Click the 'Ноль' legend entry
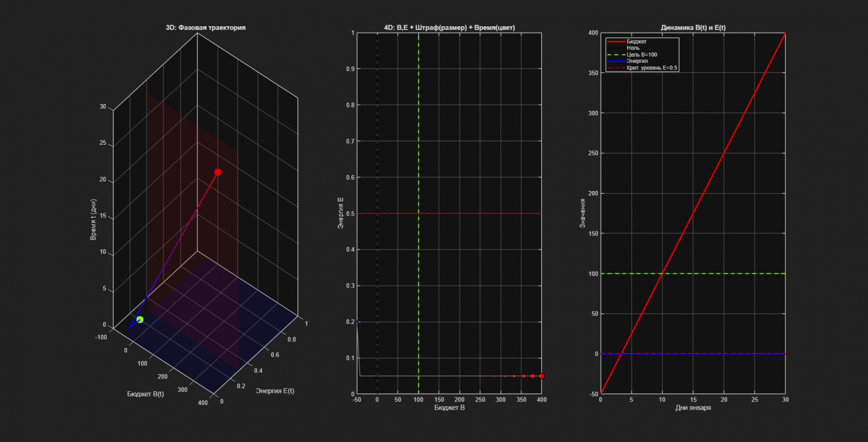The height and width of the screenshot is (442, 868). click(633, 48)
